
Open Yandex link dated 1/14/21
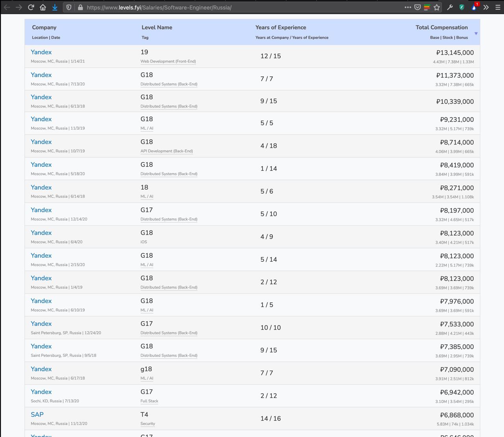41,52
